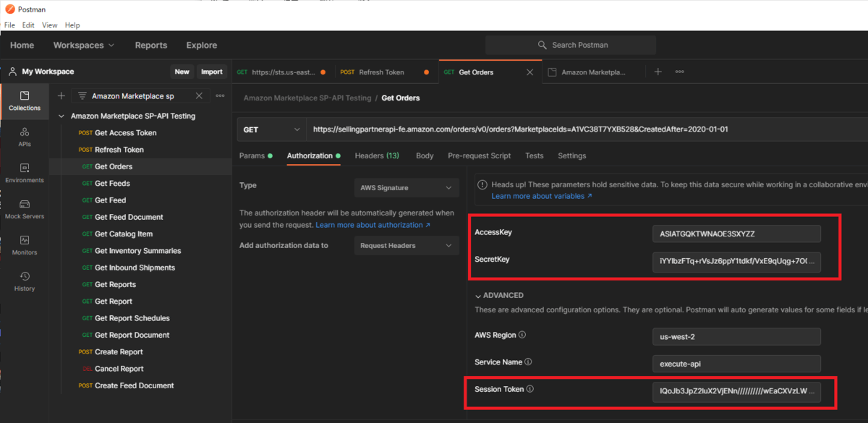Open the GET method dropdown

[x=271, y=129]
